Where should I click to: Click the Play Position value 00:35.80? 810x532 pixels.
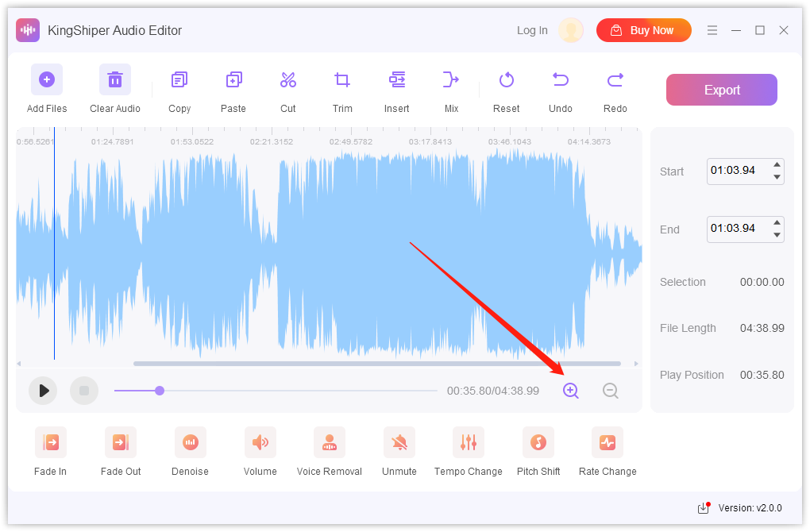click(x=762, y=375)
